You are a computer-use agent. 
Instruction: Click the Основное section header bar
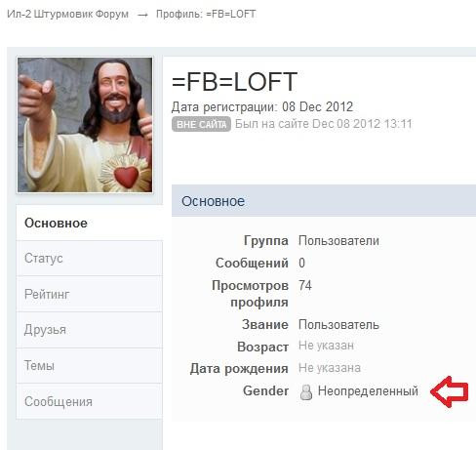324,201
